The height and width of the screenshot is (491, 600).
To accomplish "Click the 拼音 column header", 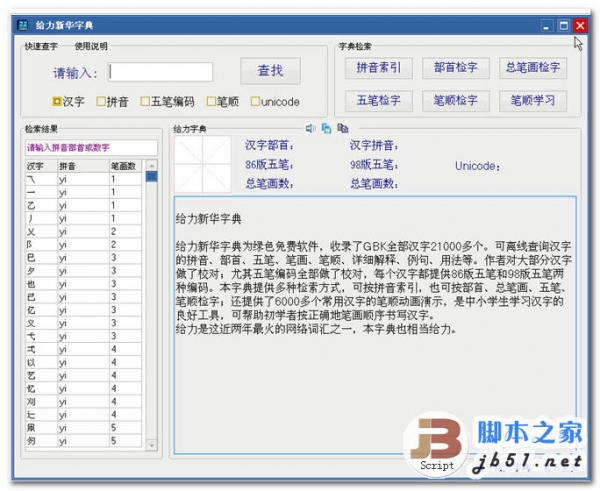I will (83, 166).
